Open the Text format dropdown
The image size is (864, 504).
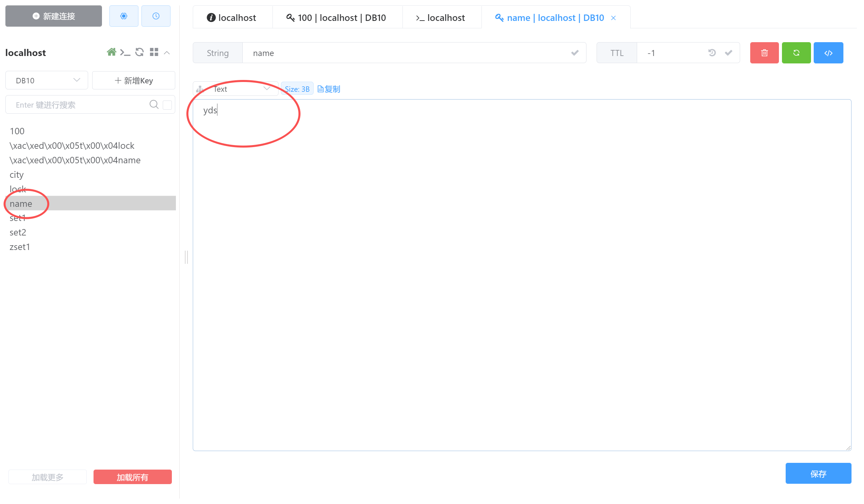coord(236,89)
